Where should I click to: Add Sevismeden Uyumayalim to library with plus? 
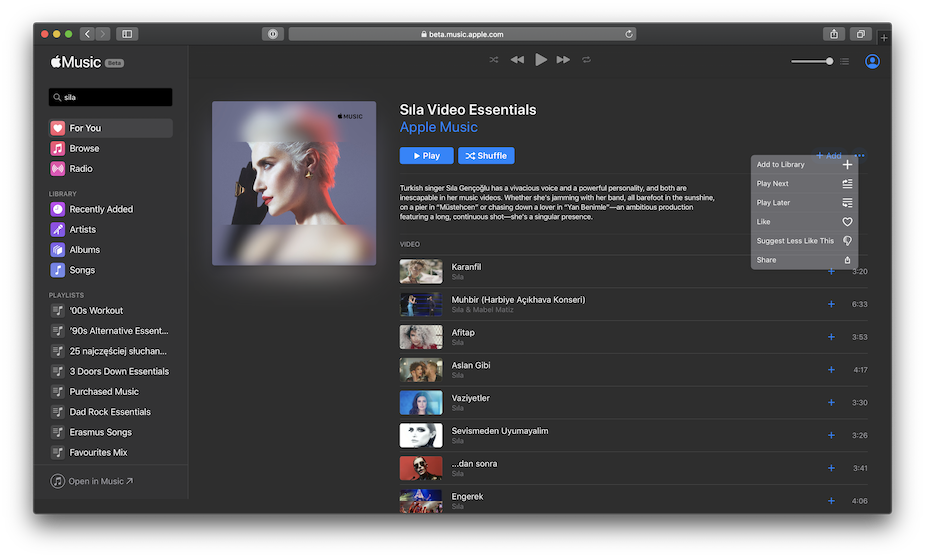coord(831,435)
